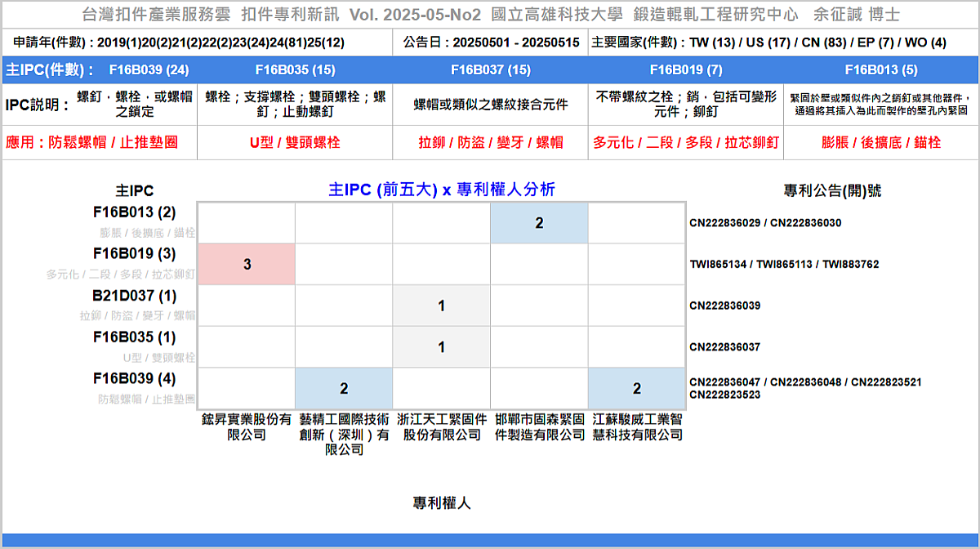The image size is (980, 549).
Task: Select the F16B037 (15) header cell
Action: [490, 70]
